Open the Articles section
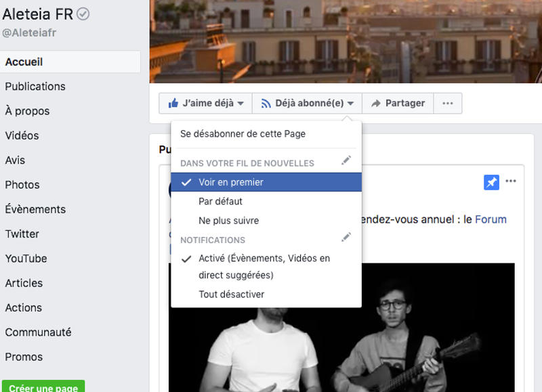 [24, 283]
